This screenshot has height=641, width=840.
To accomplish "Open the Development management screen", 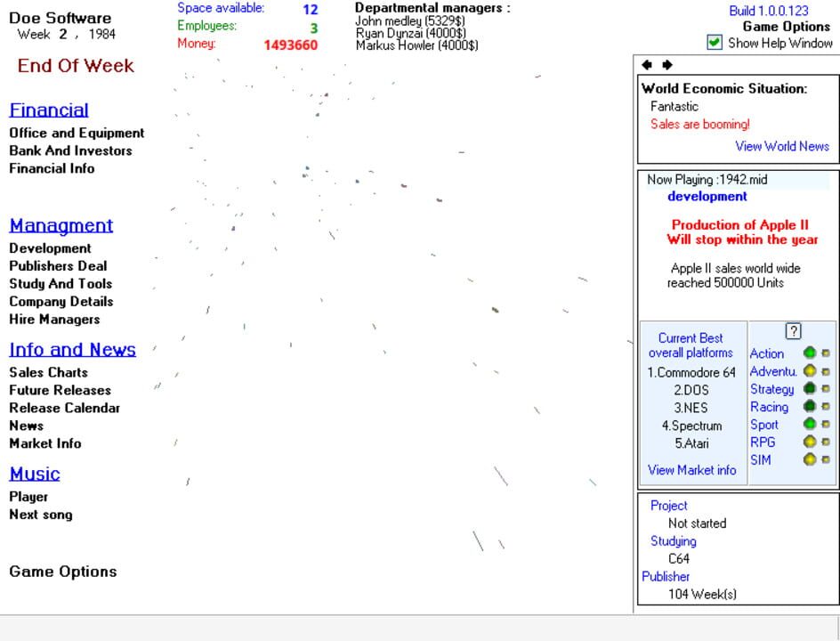I will [50, 248].
